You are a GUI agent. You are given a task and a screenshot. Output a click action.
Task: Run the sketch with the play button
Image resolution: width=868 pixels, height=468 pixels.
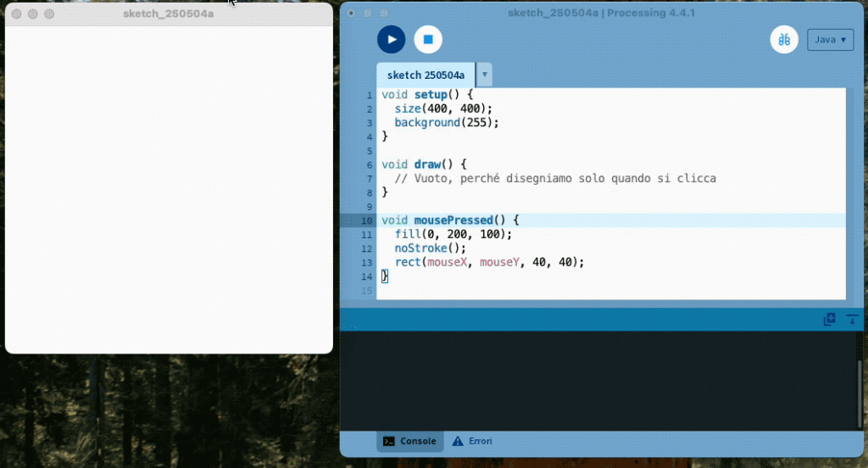pyautogui.click(x=391, y=39)
